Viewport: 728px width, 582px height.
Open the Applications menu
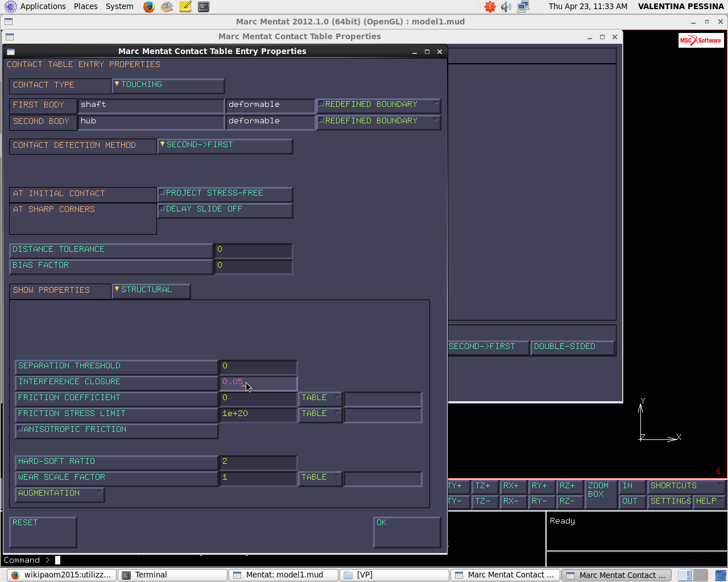tap(36, 6)
